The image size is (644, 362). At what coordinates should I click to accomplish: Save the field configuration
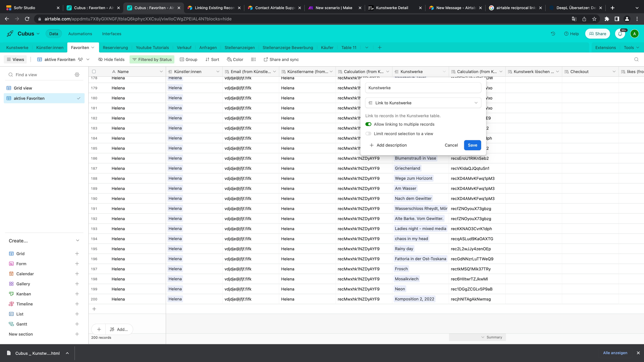[x=472, y=145]
